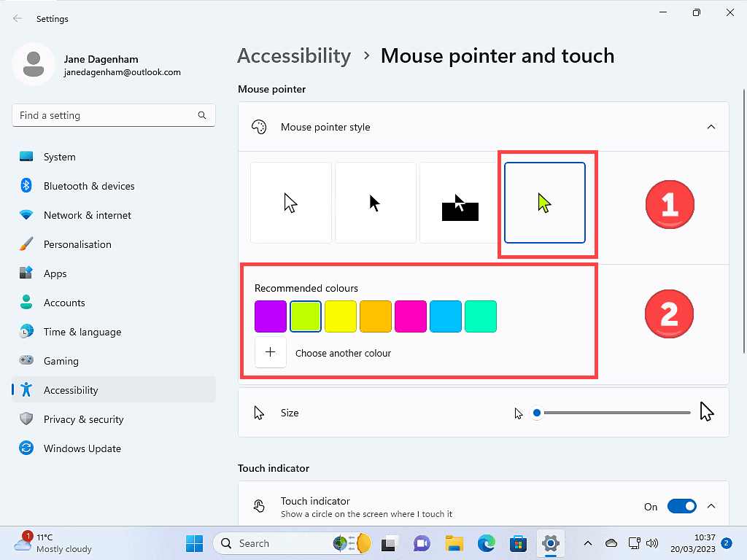This screenshot has height=560, width=747.
Task: Open Bluetooth & devices settings
Action: click(x=89, y=186)
